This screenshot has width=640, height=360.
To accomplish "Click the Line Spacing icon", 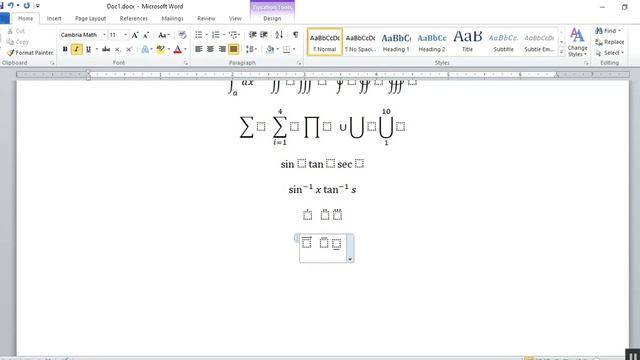I will tap(250, 49).
